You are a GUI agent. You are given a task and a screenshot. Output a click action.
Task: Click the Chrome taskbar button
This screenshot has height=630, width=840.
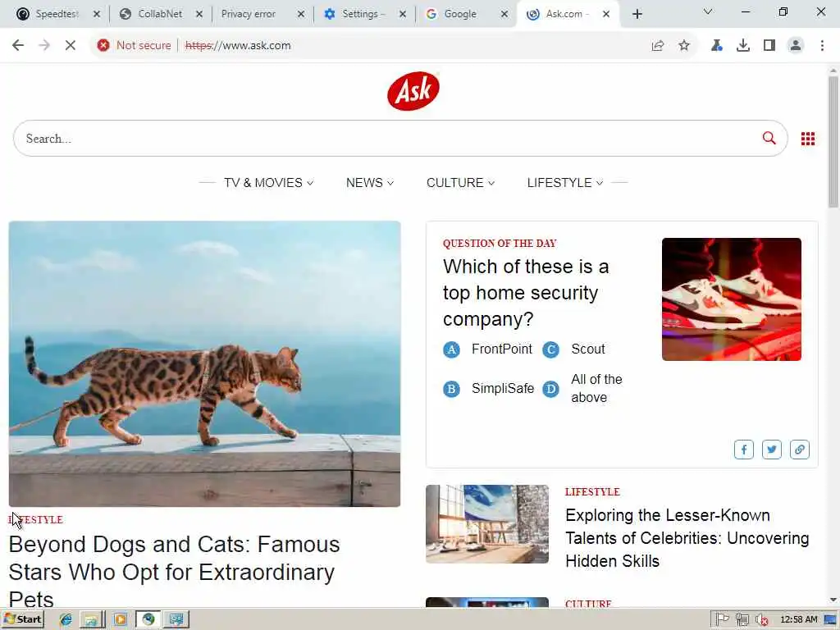(148, 620)
